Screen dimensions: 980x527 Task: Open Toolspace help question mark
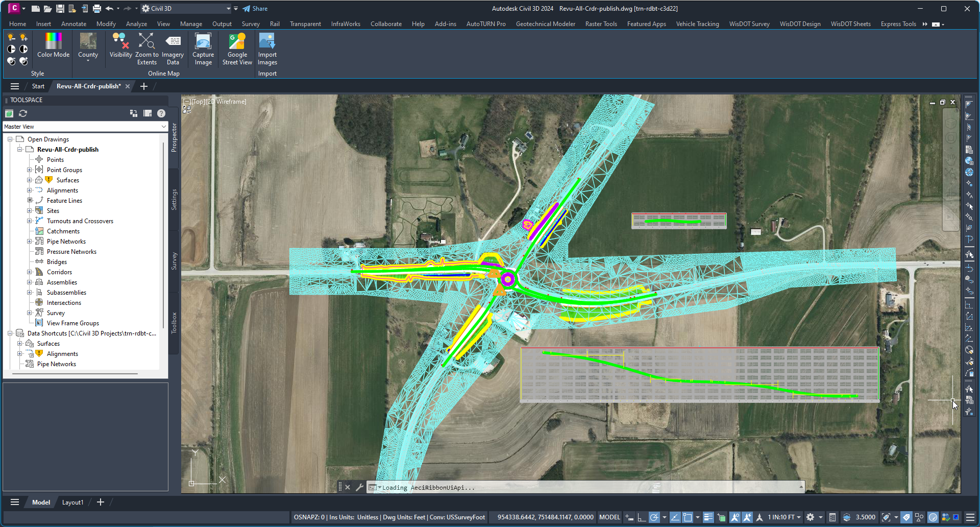pos(161,113)
